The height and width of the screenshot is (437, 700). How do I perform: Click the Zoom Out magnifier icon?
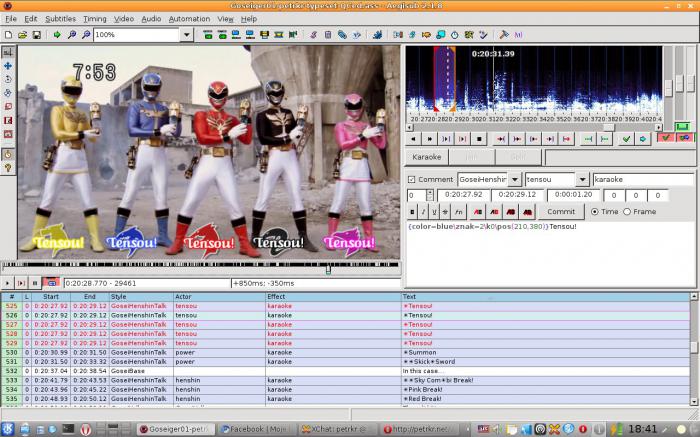click(x=86, y=34)
